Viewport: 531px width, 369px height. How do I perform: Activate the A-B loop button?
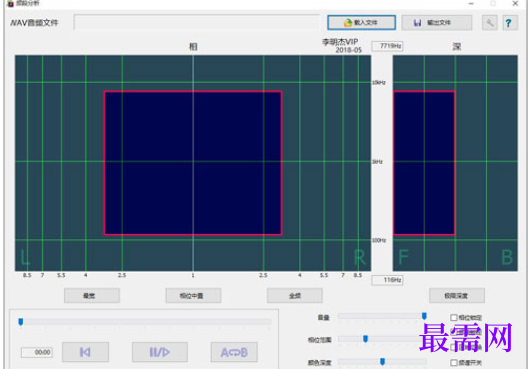[234, 352]
